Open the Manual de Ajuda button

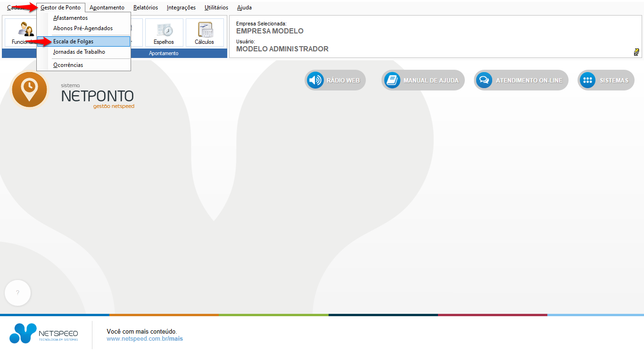423,80
